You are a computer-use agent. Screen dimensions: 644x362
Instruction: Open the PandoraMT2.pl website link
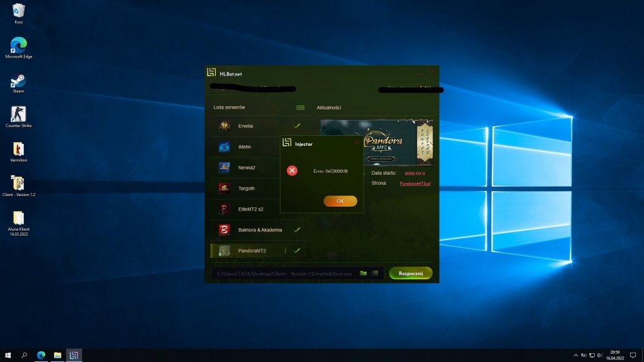[415, 184]
